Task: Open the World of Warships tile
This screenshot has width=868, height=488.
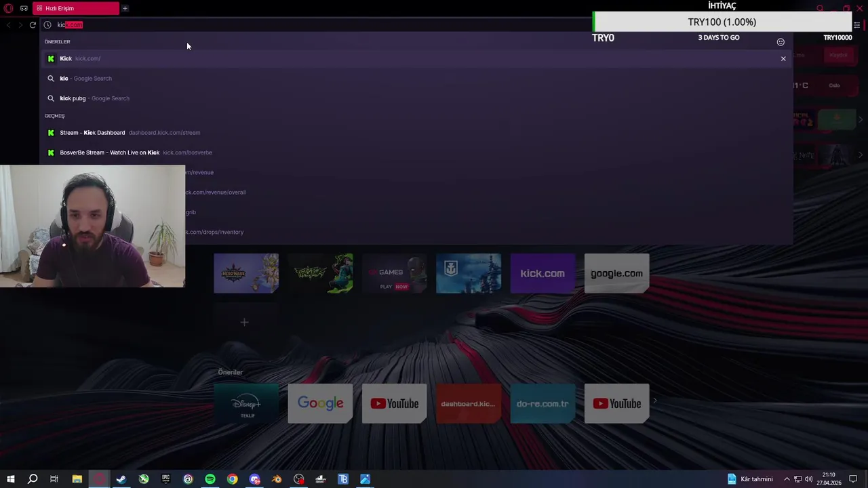Action: (469, 273)
